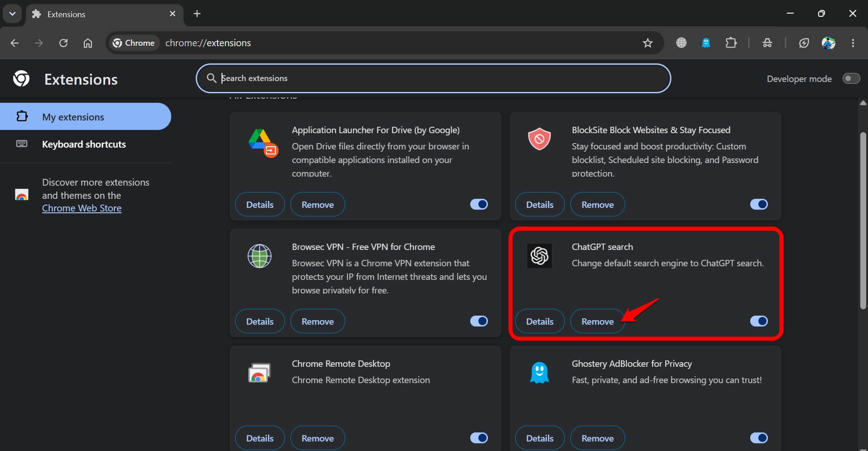Remove Application Launcher For Drive extension
Screen dimensions: 868x451
click(318, 204)
